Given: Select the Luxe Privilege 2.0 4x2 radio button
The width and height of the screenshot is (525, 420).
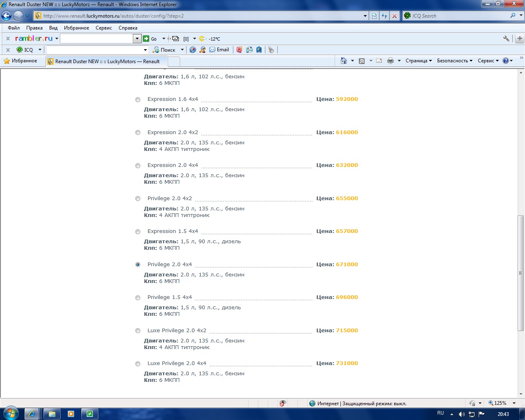Looking at the screenshot, I should coord(138,331).
